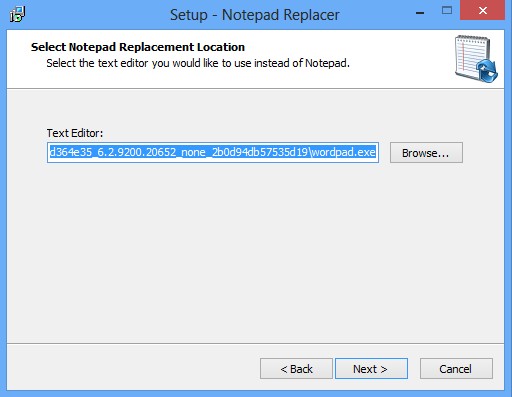This screenshot has height=397, width=512.
Task: Click the 'Text Editor:' label
Action: pos(75,133)
